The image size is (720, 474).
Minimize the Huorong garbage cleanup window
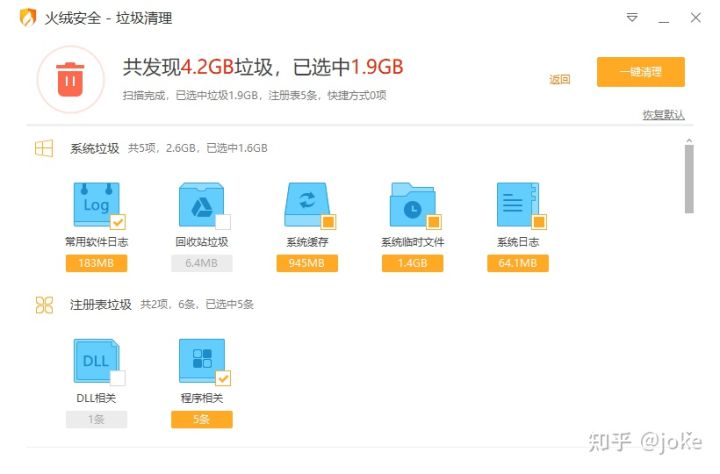(x=664, y=21)
